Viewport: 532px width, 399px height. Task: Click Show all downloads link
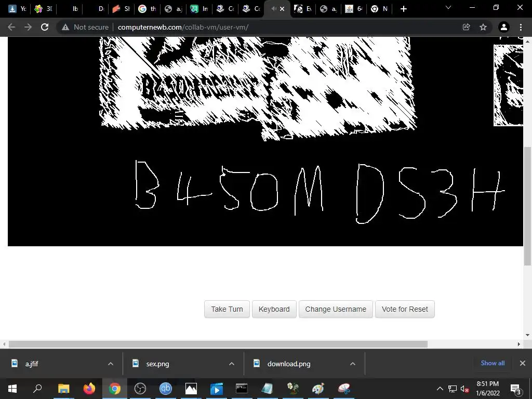click(493, 363)
